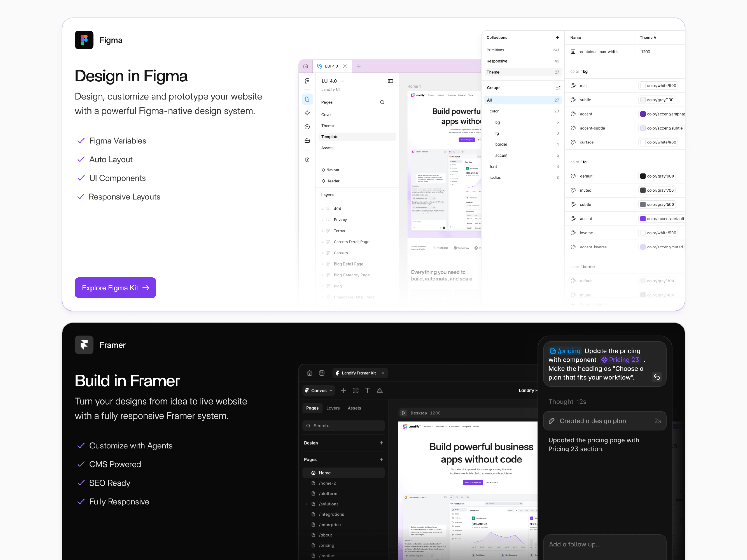This screenshot has height=560, width=747.
Task: Open the Template page
Action: [357, 137]
